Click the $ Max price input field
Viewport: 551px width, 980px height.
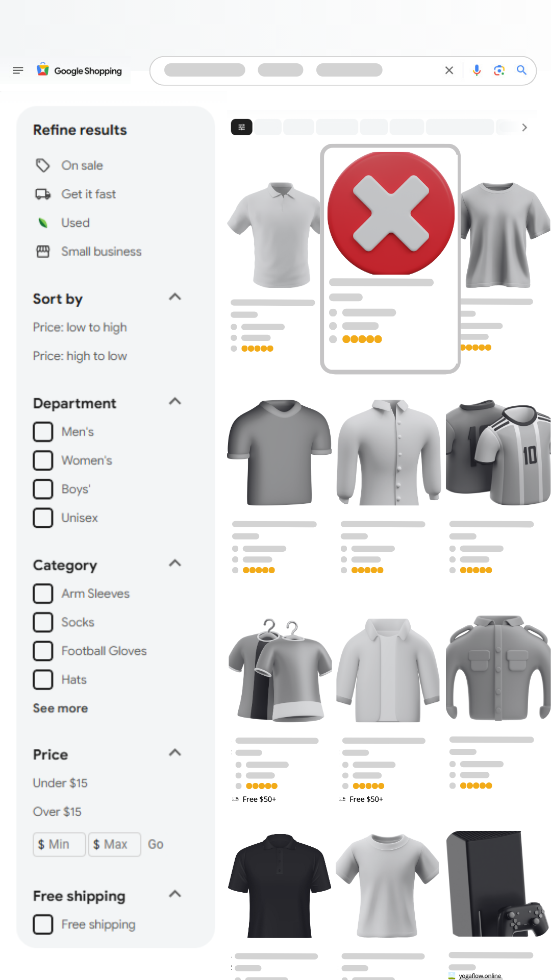(115, 844)
